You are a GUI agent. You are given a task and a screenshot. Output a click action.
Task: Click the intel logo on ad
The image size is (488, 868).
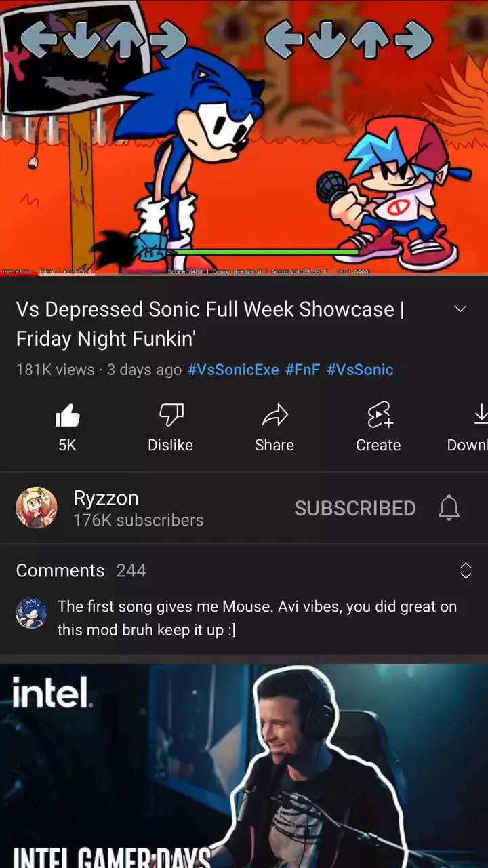[52, 692]
